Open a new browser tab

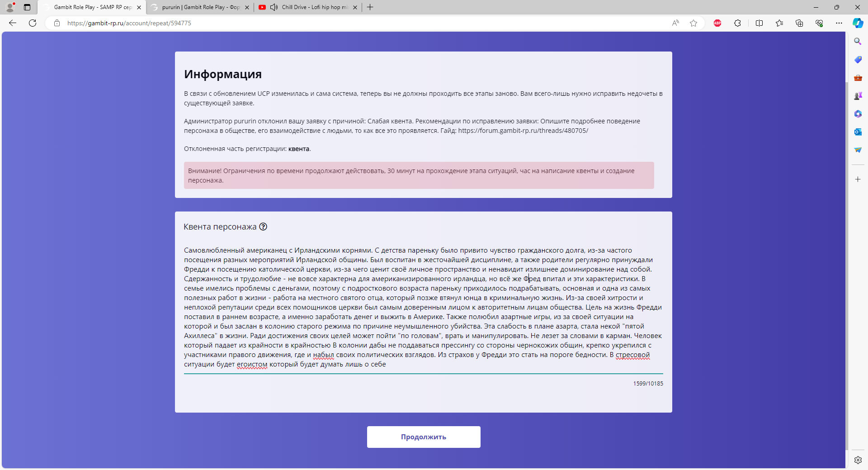(370, 7)
